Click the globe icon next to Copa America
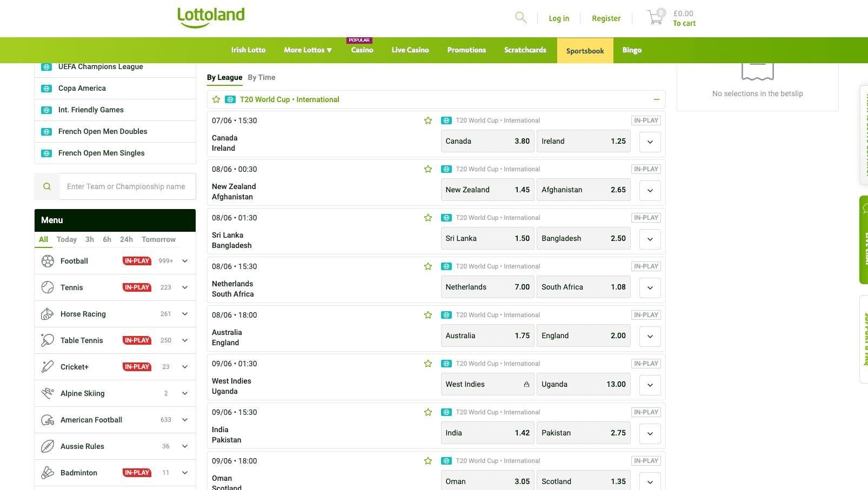 46,89
